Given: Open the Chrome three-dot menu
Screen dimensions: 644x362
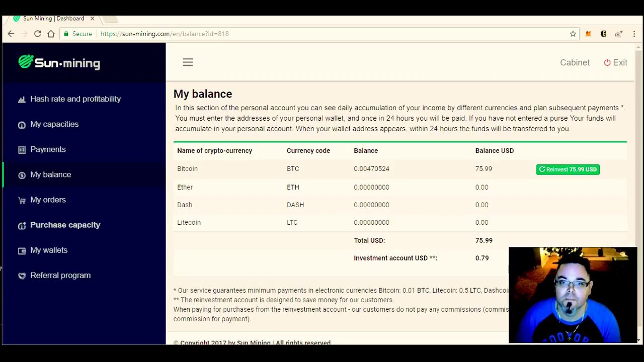Looking at the screenshot, I should (x=634, y=34).
